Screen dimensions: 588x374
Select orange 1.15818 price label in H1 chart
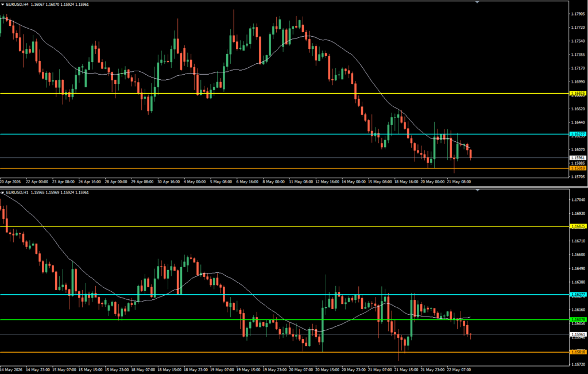pyautogui.click(x=578, y=352)
